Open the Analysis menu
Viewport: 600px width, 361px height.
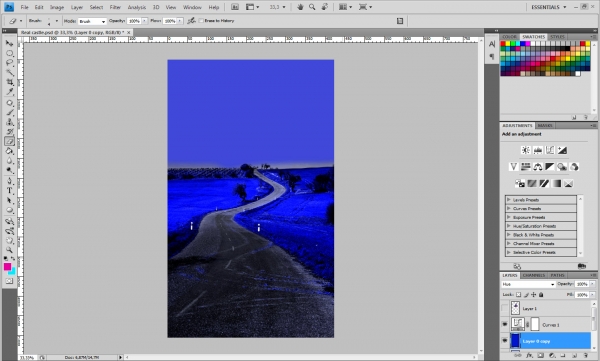[x=137, y=7]
